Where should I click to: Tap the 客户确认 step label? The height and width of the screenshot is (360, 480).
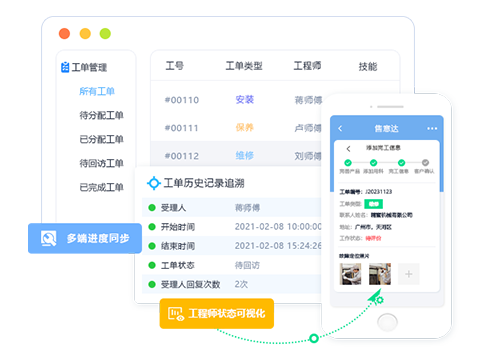424,171
